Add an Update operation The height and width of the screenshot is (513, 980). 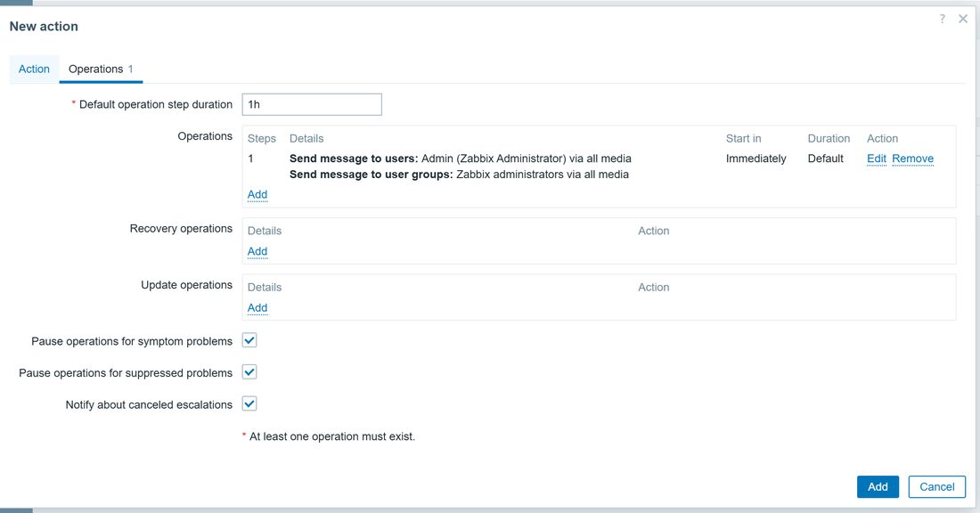click(x=257, y=307)
